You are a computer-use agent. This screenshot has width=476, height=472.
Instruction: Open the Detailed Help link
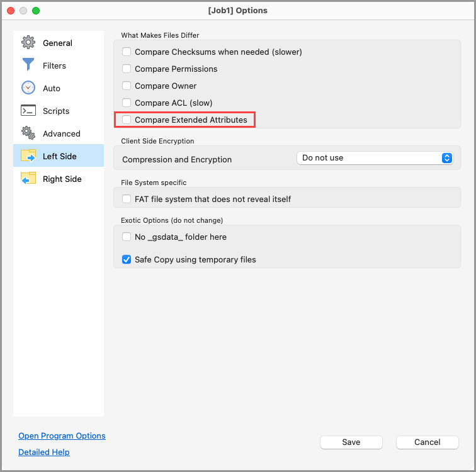(x=44, y=452)
